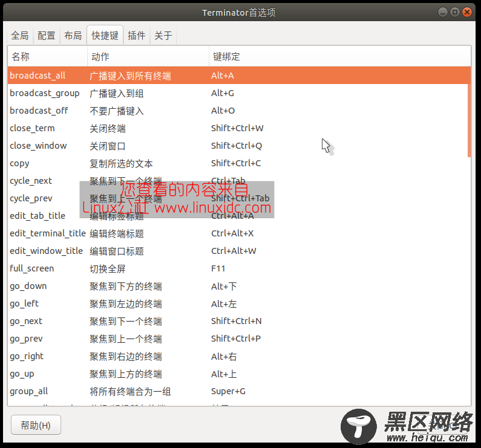
Task: Click the Alt+O key binding cell
Action: (223, 111)
